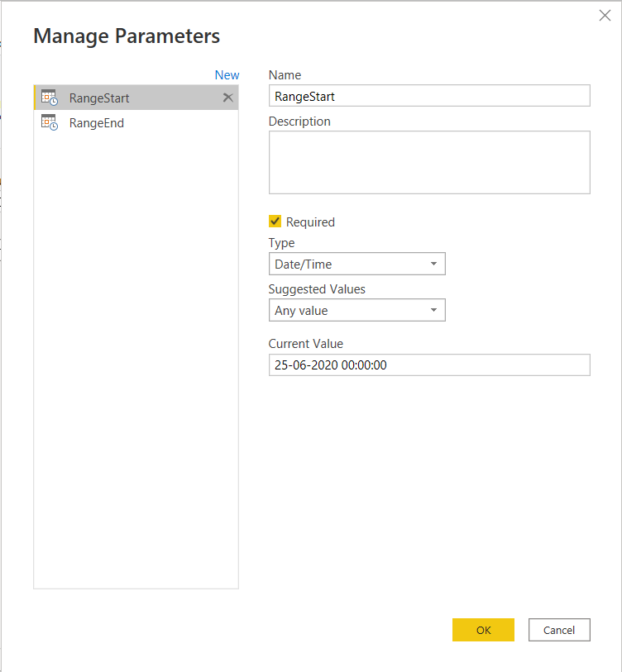
Task: Click the Current Value date field
Action: 428,365
